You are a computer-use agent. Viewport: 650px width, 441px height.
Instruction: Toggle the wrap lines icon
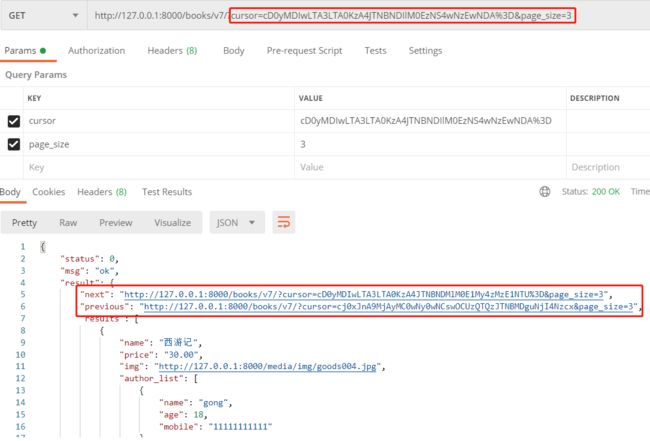tap(284, 222)
